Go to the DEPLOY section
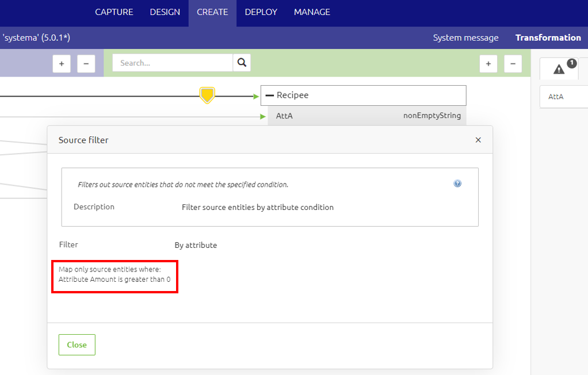 coord(261,12)
